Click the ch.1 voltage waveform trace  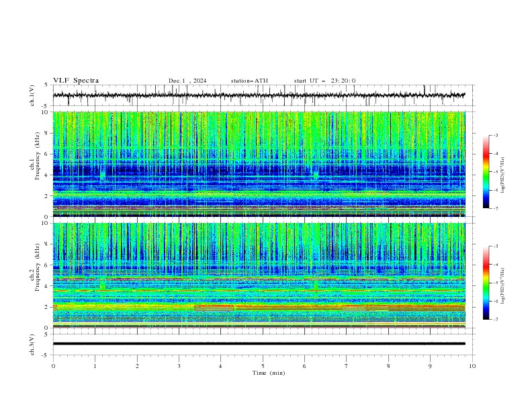[259, 95]
